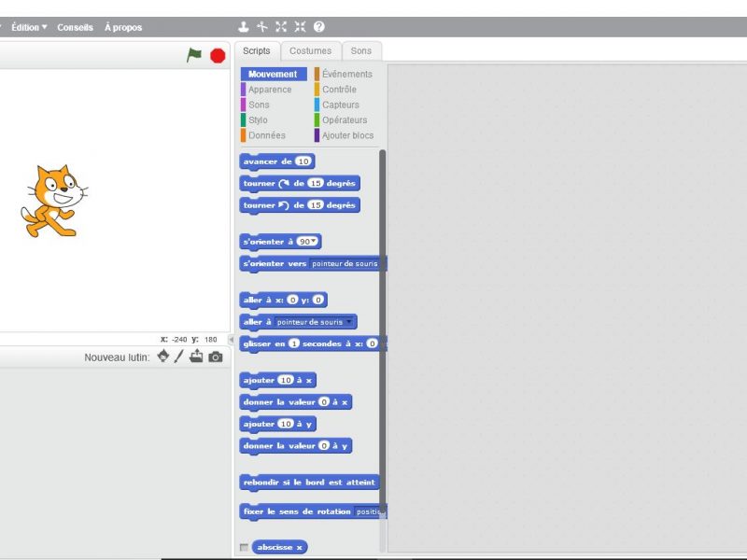Click degrees field in tourner counterclockwise block
Viewport: 747px width, 560px height.
point(315,204)
